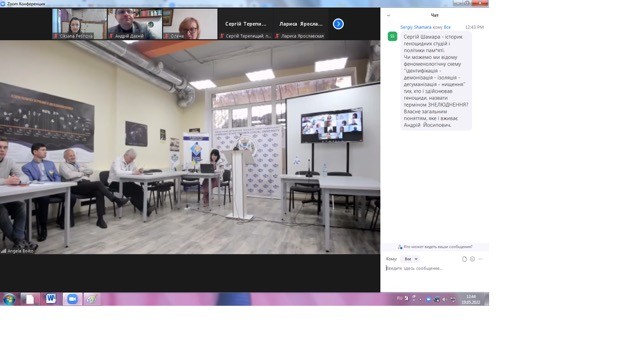
Task: Collapse the chat panel with top-left chevron
Action: coord(388,16)
